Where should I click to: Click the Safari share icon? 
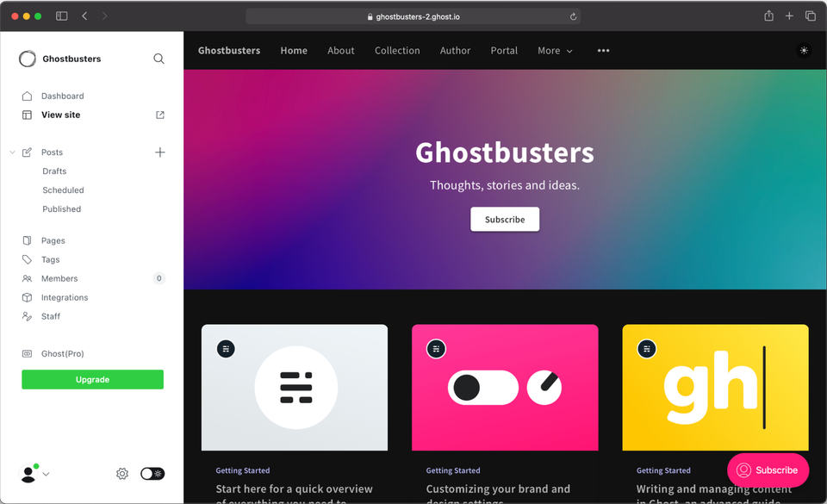click(x=769, y=16)
